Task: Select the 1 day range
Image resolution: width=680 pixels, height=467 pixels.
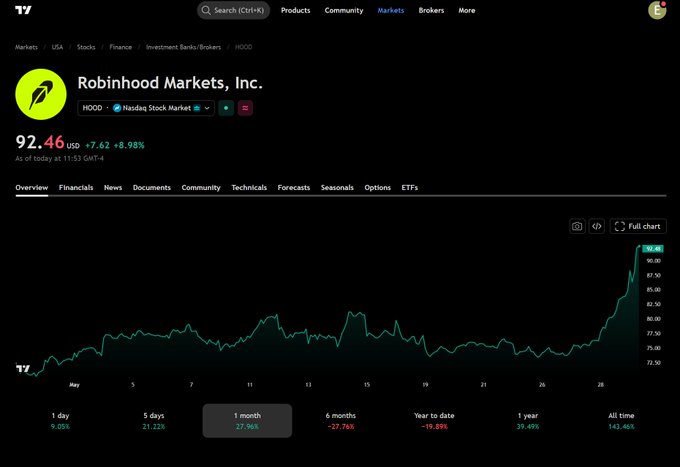Action: click(x=60, y=421)
